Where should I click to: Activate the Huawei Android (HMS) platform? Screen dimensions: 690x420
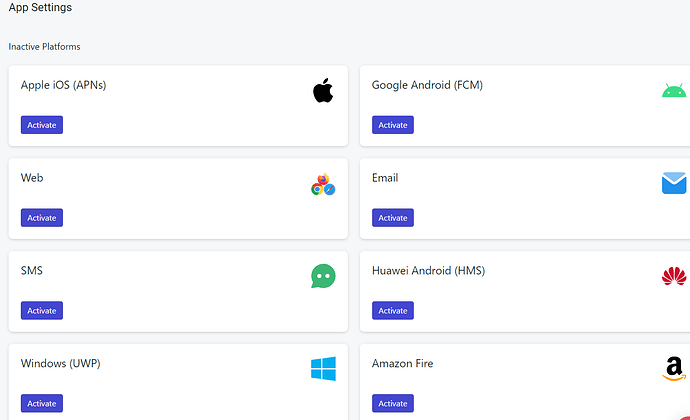pos(393,311)
